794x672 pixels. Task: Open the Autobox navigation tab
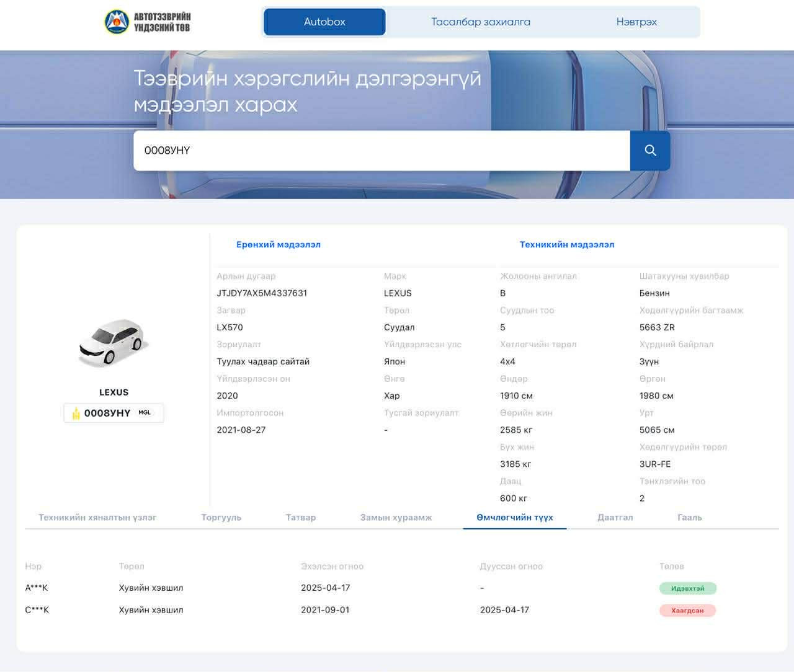[324, 22]
